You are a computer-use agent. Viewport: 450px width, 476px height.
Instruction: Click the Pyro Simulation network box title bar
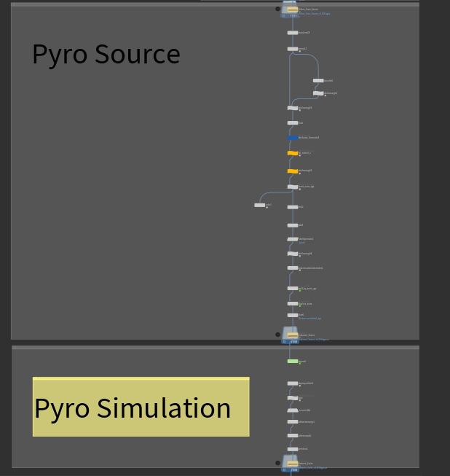146,348
